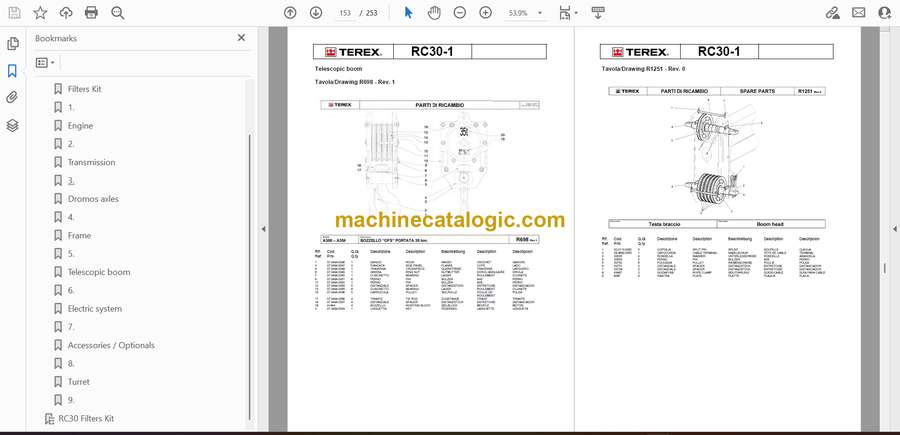Close the Bookmarks panel
Viewport: 900px width, 435px height.
pyautogui.click(x=241, y=38)
